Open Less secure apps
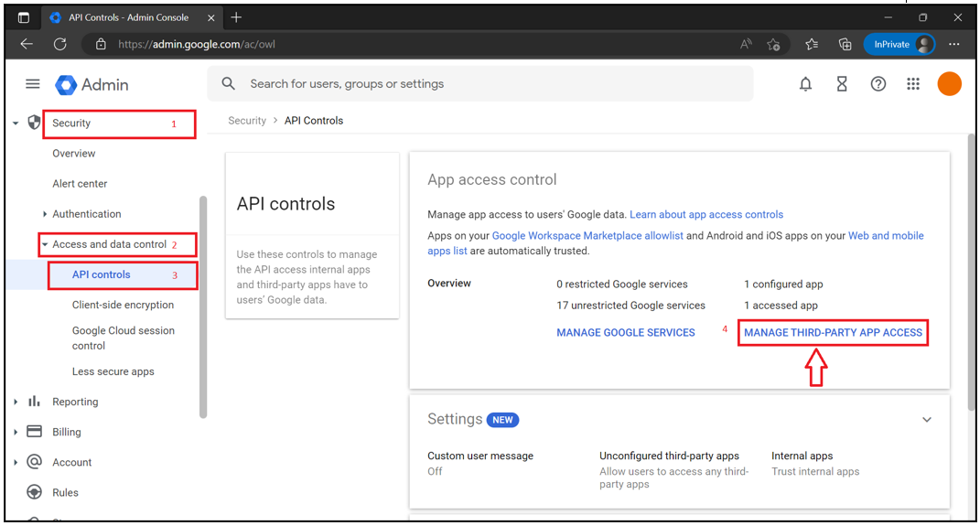 (x=113, y=371)
